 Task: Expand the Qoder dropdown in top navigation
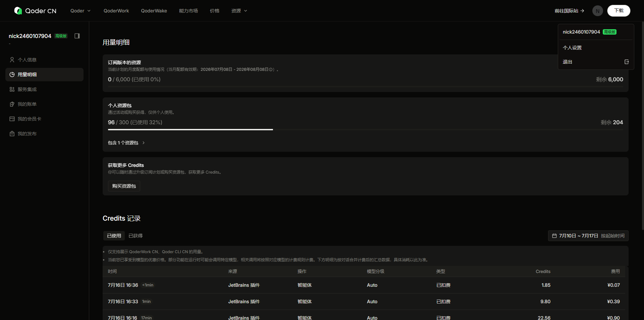[80, 11]
